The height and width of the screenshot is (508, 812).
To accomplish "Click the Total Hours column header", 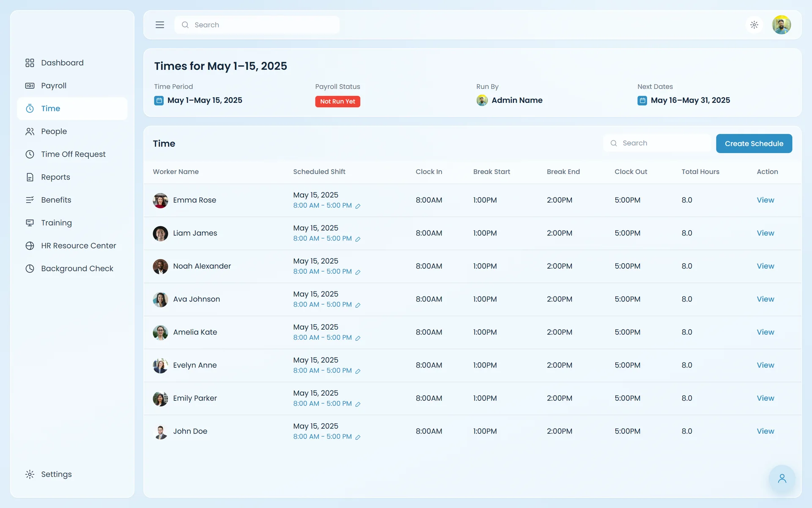I will [700, 172].
